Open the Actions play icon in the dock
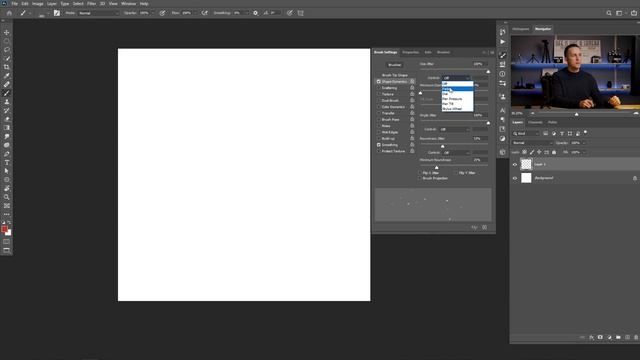 pos(502,42)
